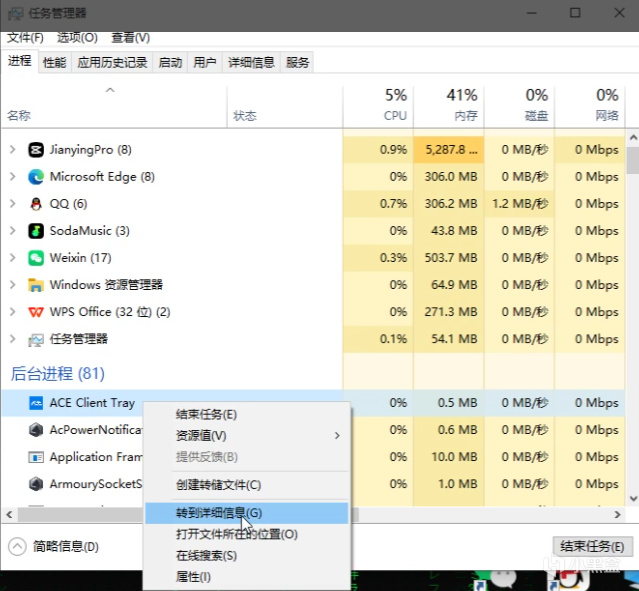
Task: Open the 查看(V) menu
Action: tap(130, 38)
